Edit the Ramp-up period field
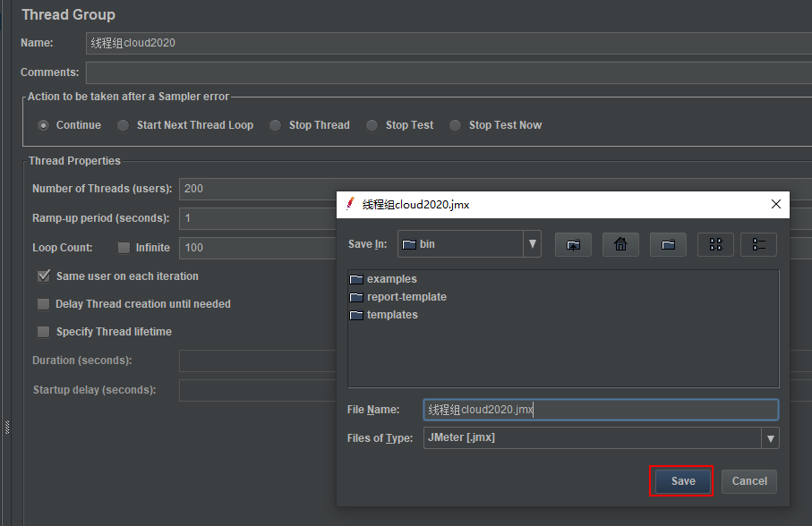 click(258, 218)
